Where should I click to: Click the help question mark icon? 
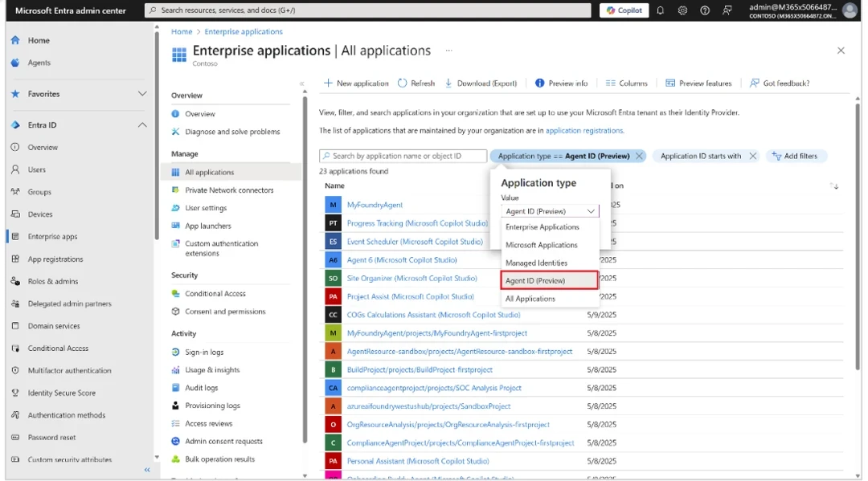tap(705, 10)
